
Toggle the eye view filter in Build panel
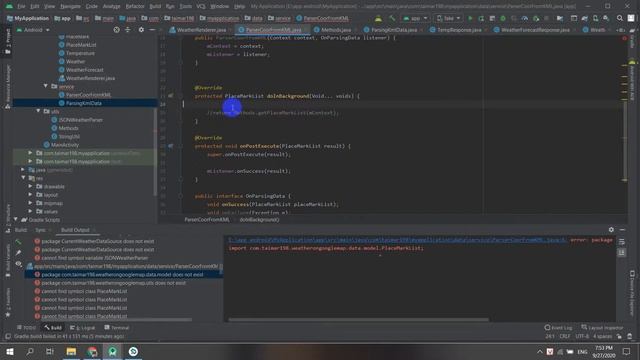point(18,264)
